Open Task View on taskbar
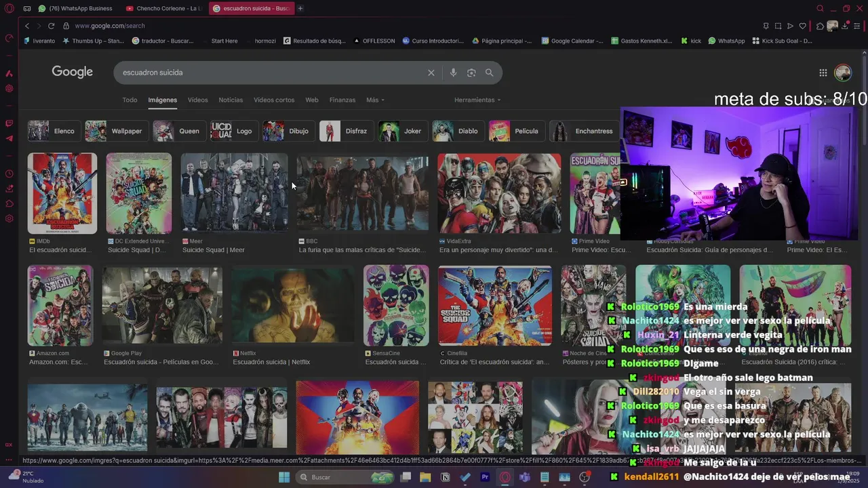 (x=406, y=477)
